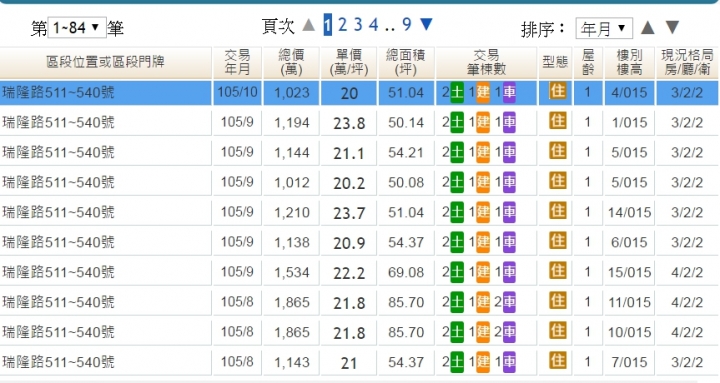Open the 年月 sort field dropdown

point(604,28)
